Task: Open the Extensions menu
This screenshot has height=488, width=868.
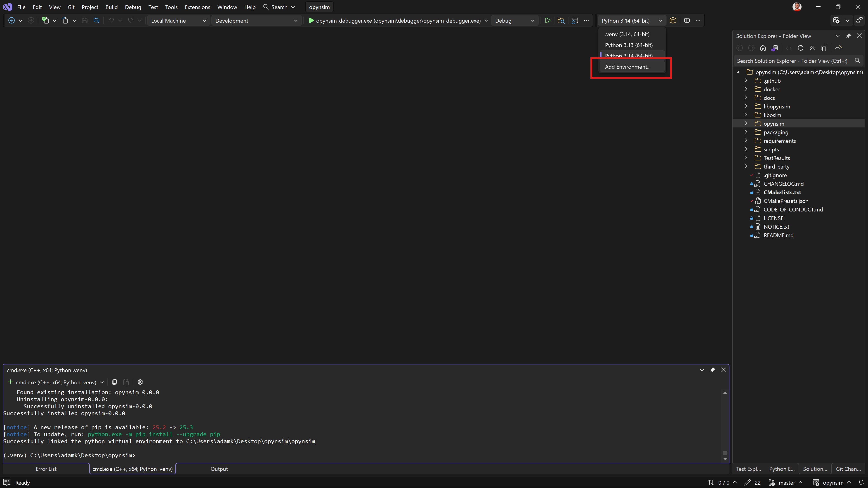Action: [197, 7]
